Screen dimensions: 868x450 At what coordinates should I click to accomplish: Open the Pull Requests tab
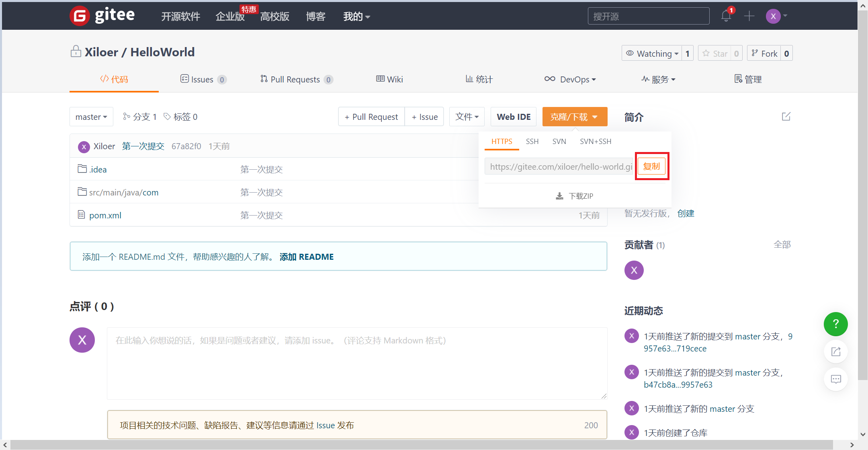pyautogui.click(x=297, y=79)
